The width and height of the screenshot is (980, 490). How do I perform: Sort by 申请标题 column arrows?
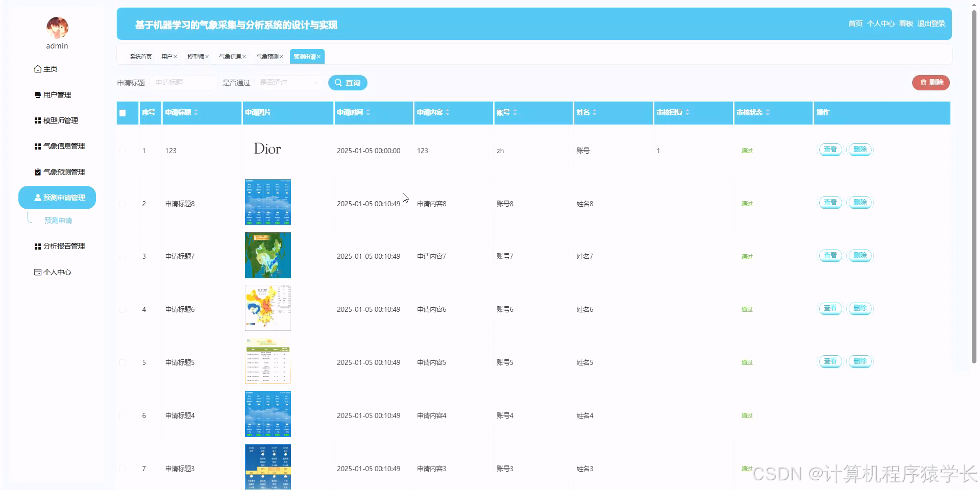196,112
